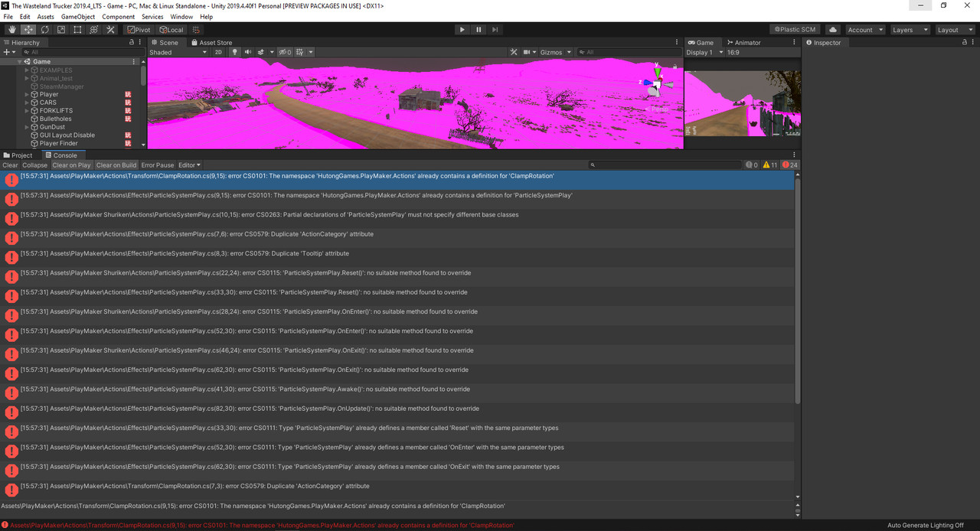Open PlayMaker badge on CARS row
Image resolution: width=980 pixels, height=531 pixels.
(128, 103)
